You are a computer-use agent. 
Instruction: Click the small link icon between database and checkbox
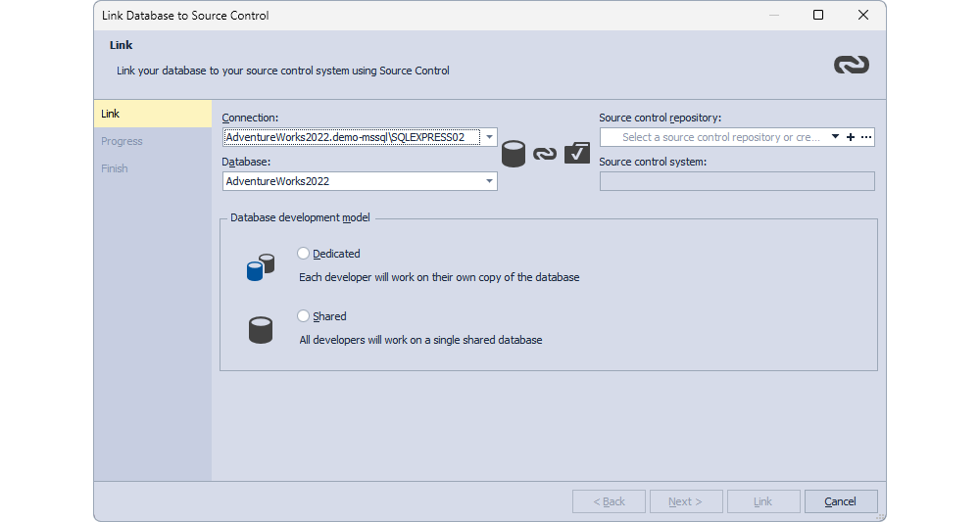(x=545, y=153)
